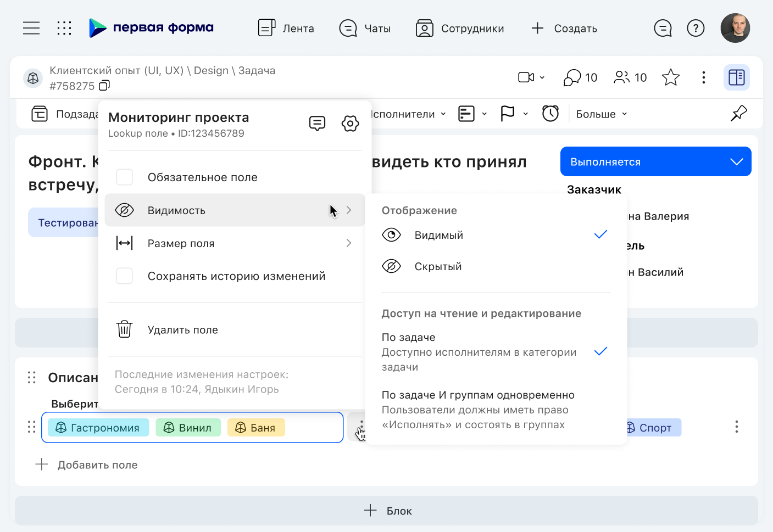The height and width of the screenshot is (532, 773).
Task: Copy the task number #758275 with the copy icon
Action: [104, 86]
